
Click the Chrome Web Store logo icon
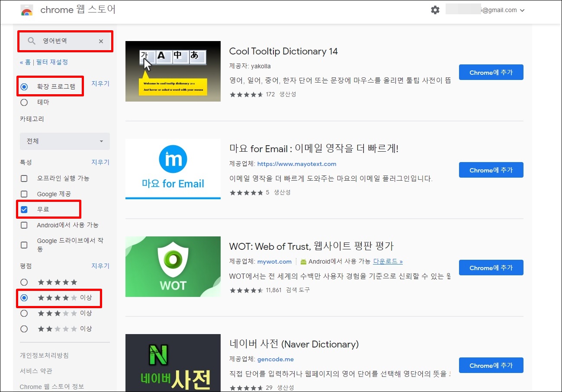[27, 10]
